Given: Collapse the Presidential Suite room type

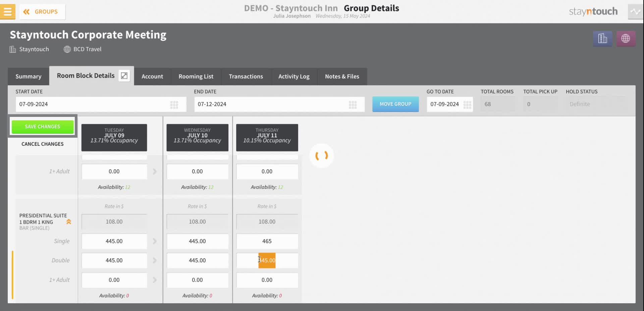Looking at the screenshot, I should [69, 222].
